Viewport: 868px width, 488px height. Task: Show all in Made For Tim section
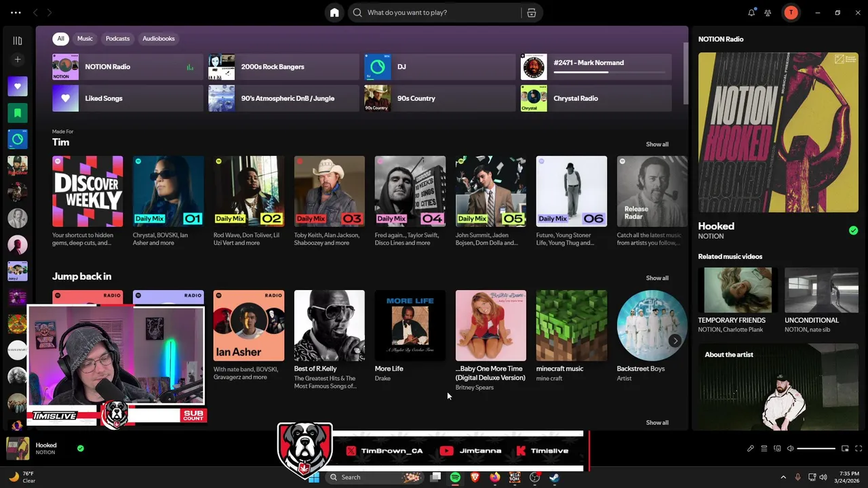657,144
